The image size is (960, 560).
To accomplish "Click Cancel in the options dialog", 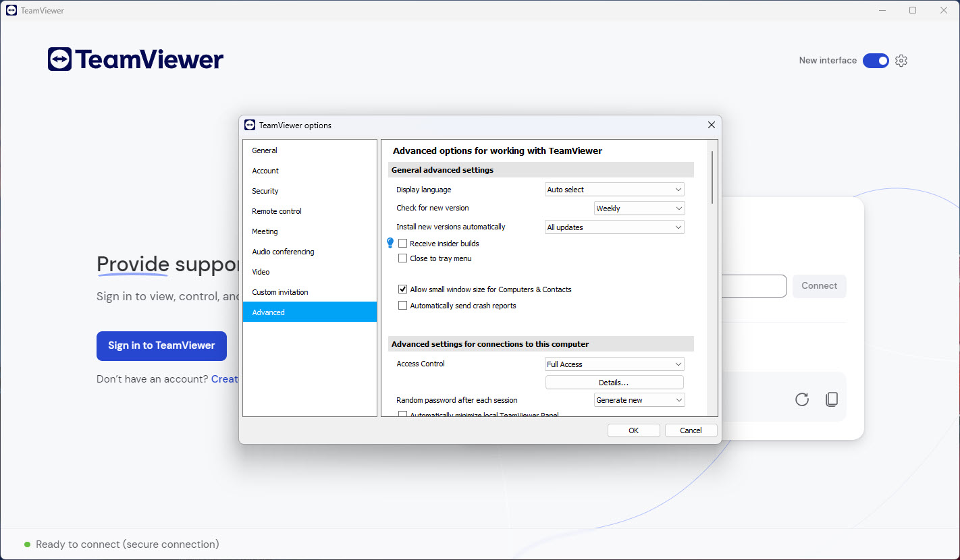I will (x=691, y=430).
